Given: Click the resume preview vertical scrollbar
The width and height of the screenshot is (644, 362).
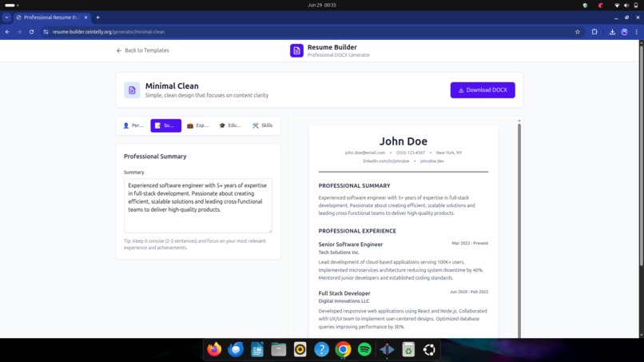Looking at the screenshot, I should click(519, 230).
